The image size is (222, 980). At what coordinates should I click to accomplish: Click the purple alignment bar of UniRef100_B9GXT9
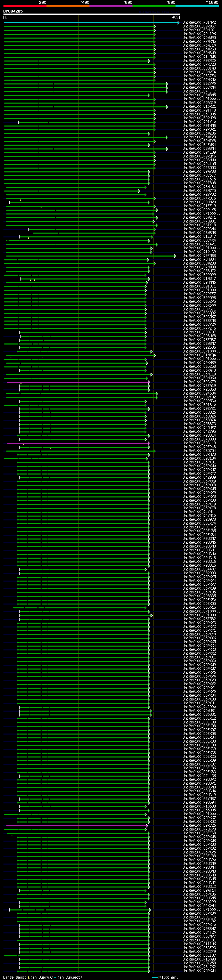point(78,382)
